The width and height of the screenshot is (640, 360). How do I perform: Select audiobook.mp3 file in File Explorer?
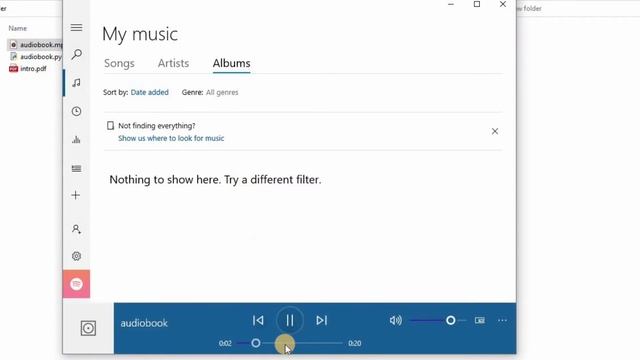click(x=36, y=44)
